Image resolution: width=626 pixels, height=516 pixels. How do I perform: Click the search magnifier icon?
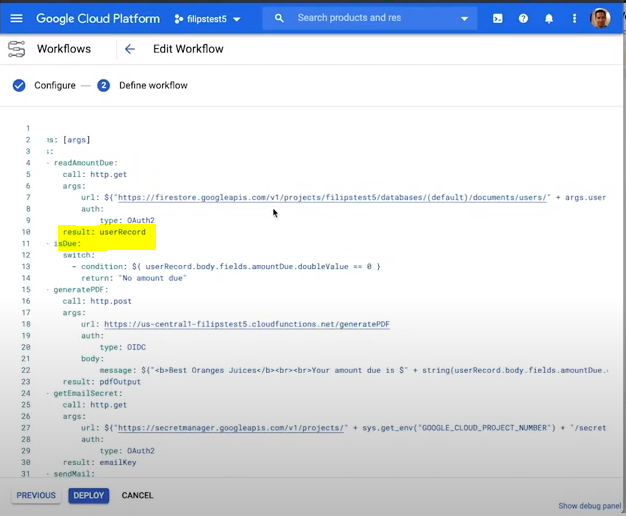pyautogui.click(x=279, y=18)
